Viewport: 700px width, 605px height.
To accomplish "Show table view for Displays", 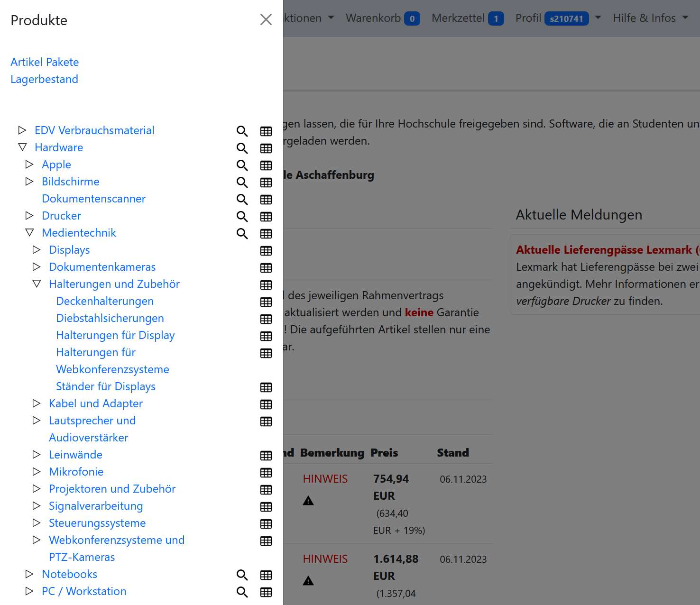I will [266, 251].
